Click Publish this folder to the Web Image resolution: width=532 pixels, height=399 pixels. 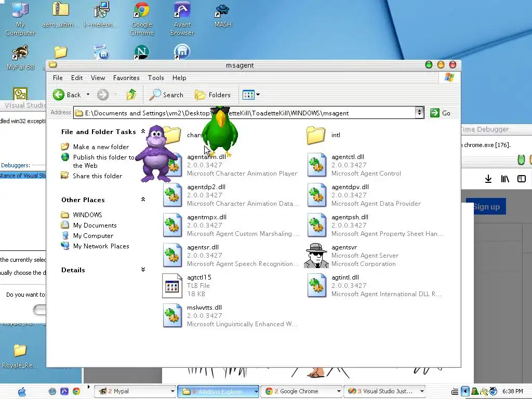pos(103,161)
